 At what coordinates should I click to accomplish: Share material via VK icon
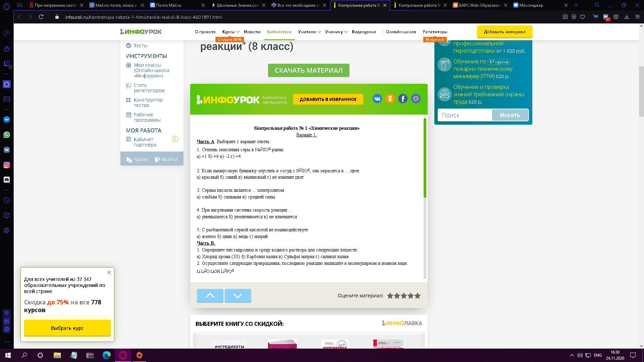point(377,99)
